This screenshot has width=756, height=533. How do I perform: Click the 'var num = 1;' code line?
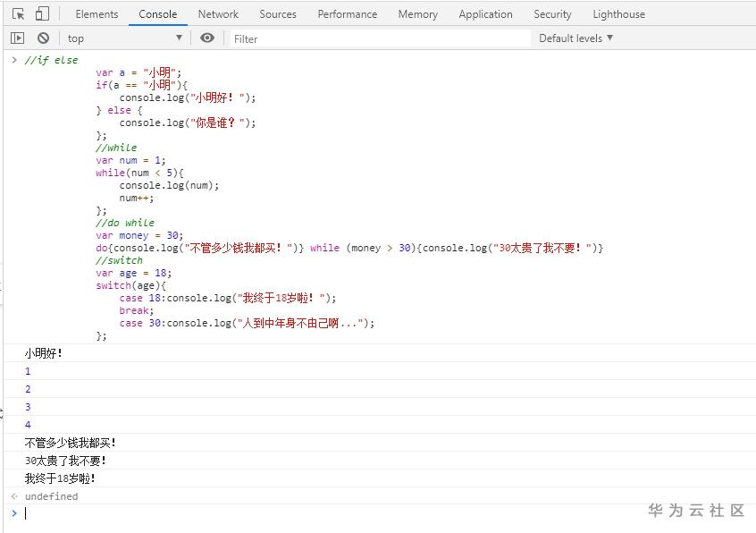(x=130, y=160)
